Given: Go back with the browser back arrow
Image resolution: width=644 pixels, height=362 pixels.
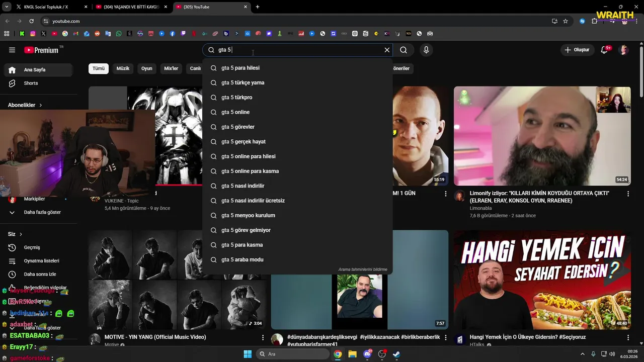Looking at the screenshot, I should [x=7, y=21].
